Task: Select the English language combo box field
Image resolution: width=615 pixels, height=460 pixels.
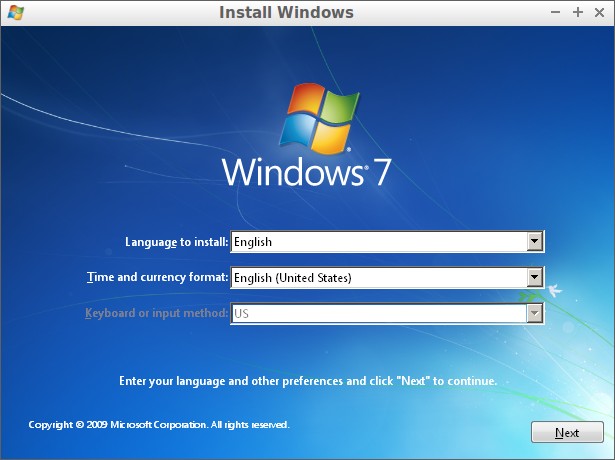Action: [378, 241]
